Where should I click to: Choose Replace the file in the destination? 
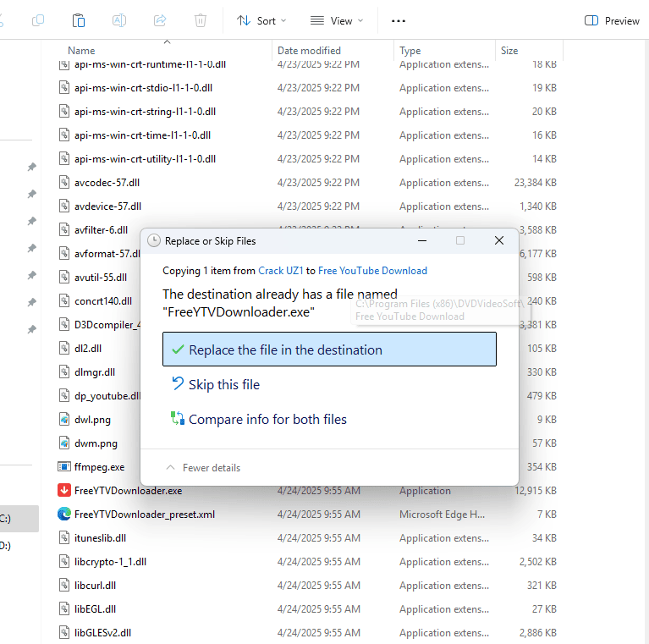point(329,349)
